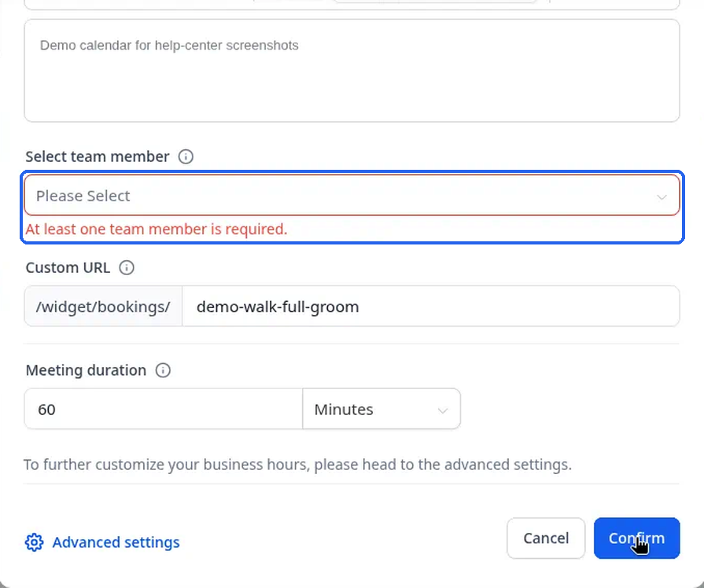
Task: Click the Advanced settings gear icon
Action: [34, 542]
